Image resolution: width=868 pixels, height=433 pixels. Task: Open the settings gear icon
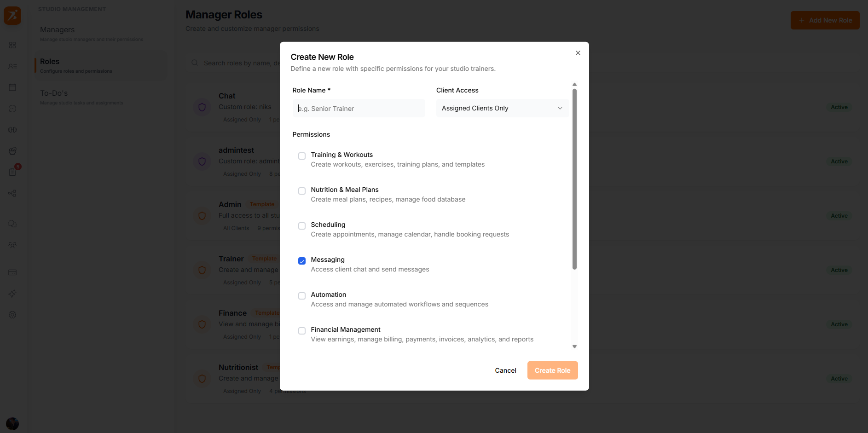pos(12,315)
